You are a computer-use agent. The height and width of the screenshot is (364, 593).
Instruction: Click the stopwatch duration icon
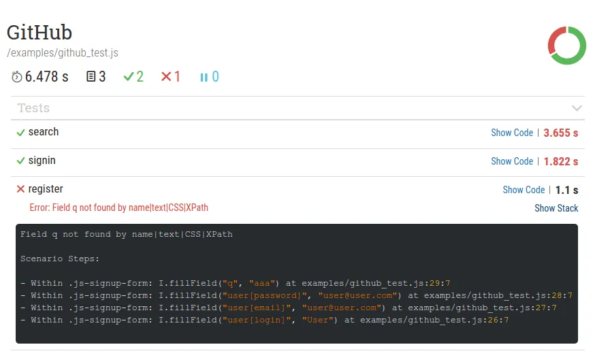[x=17, y=77]
